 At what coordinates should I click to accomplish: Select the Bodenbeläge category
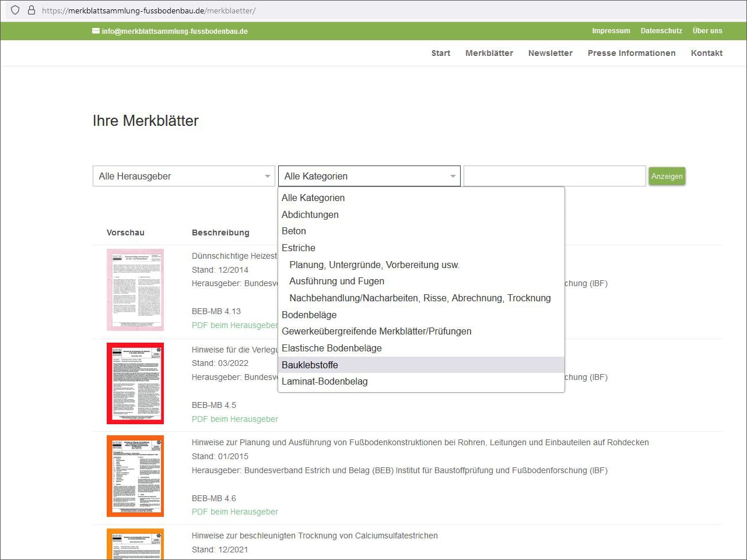click(421, 315)
